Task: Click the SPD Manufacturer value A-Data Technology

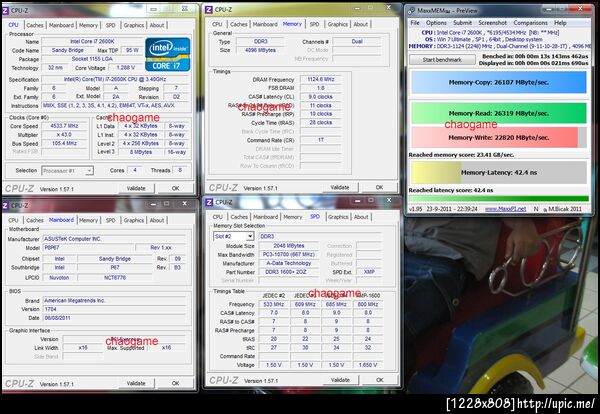Action: pyautogui.click(x=289, y=263)
